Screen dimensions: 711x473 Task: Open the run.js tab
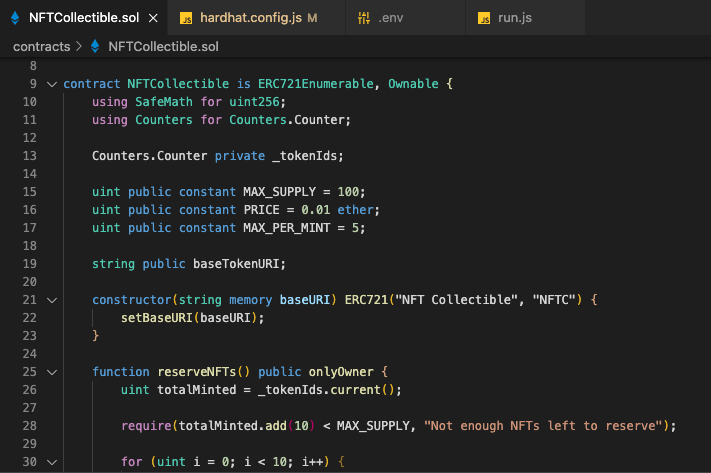tap(525, 18)
